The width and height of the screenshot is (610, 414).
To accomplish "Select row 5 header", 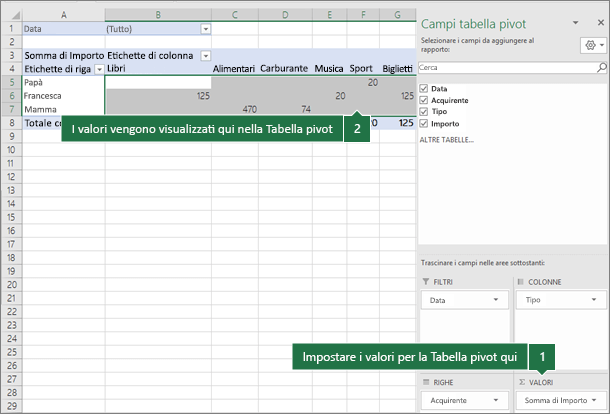I will [12, 82].
